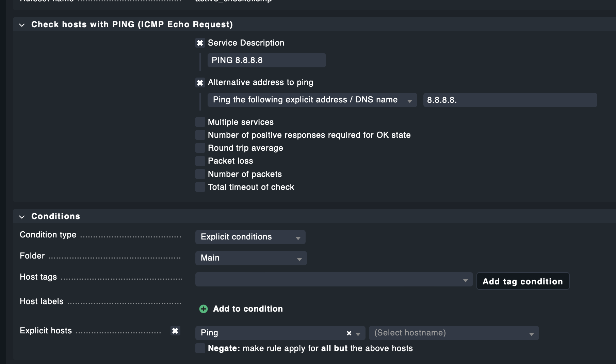Viewport: 616px width, 364px height.
Task: Open the Explicit conditions dropdown
Action: [250, 237]
